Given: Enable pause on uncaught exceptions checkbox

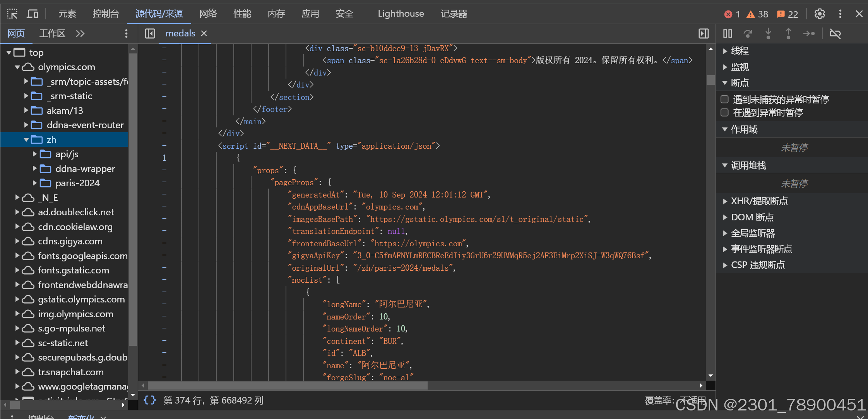Looking at the screenshot, I should coord(725,100).
